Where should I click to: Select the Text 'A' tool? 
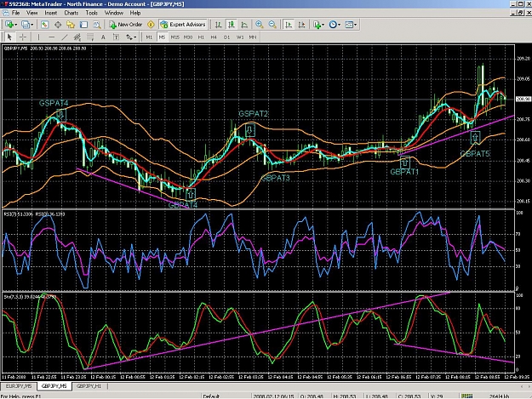103,37
